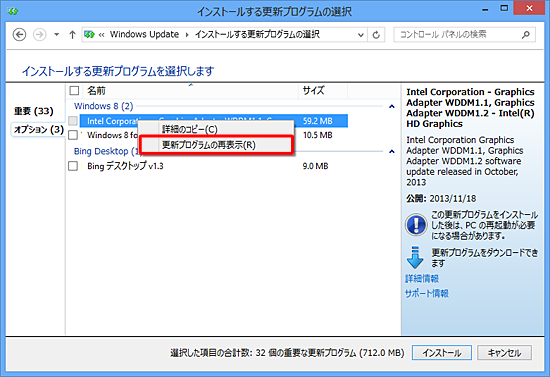The width and height of the screenshot is (550, 377).
Task: Click the 公開: 2013/11/18 date text
Action: point(441,198)
